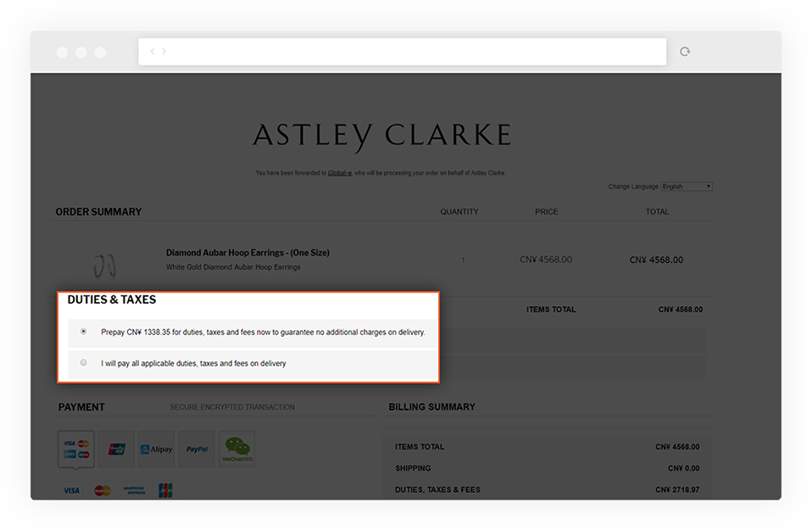Click the DUTIES & TAXES heading
The width and height of the screenshot is (812, 531).
click(x=112, y=300)
